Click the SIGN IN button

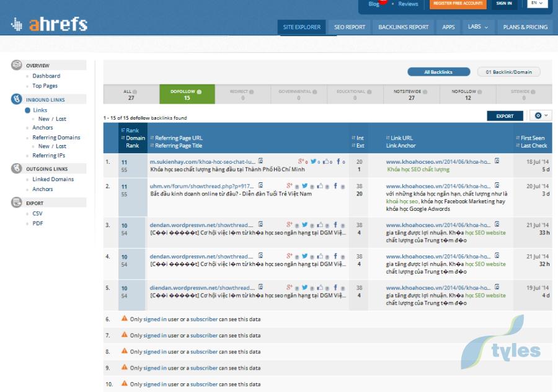504,4
